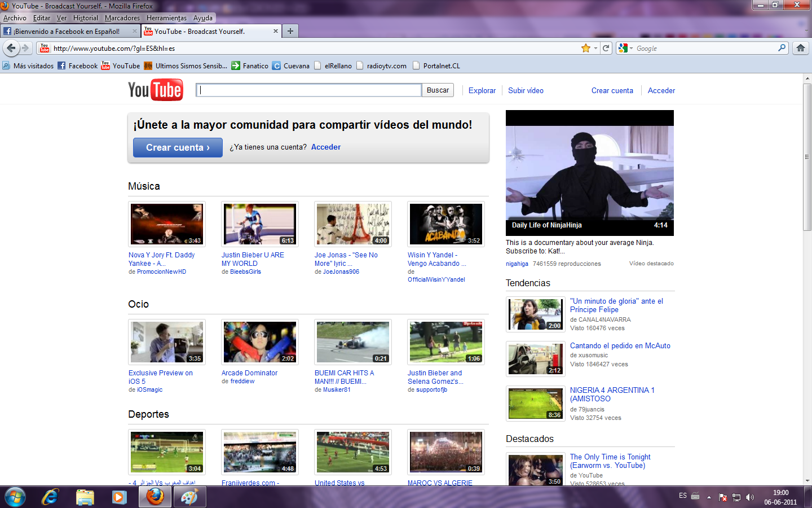Screen dimensions: 812x508
Task: Open the search engine selector dropdown
Action: pyautogui.click(x=625, y=48)
